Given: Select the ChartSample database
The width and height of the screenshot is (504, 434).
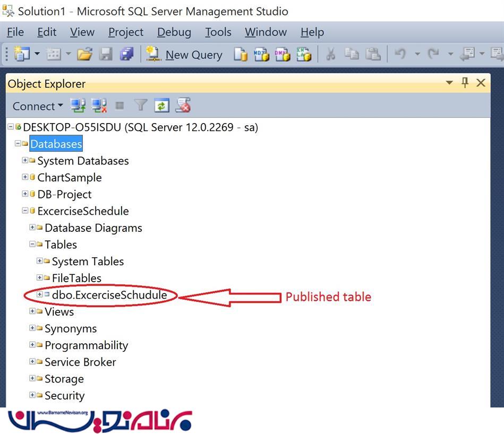Looking at the screenshot, I should pyautogui.click(x=70, y=177).
